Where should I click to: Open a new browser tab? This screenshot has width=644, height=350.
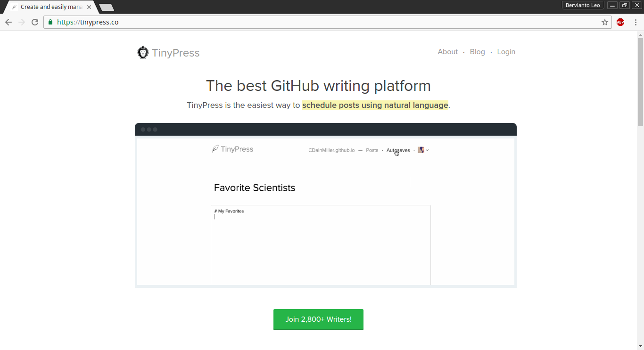pos(107,7)
